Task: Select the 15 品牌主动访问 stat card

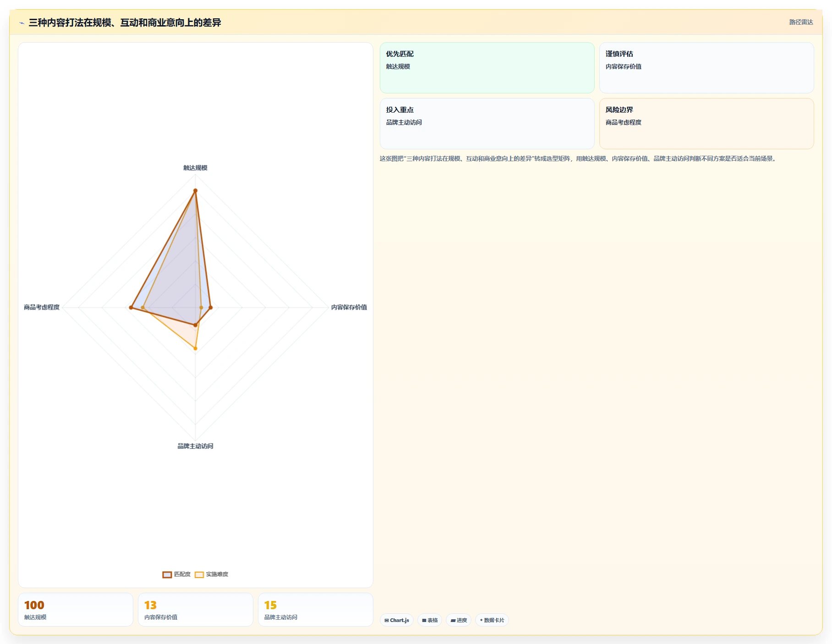Action: [316, 610]
